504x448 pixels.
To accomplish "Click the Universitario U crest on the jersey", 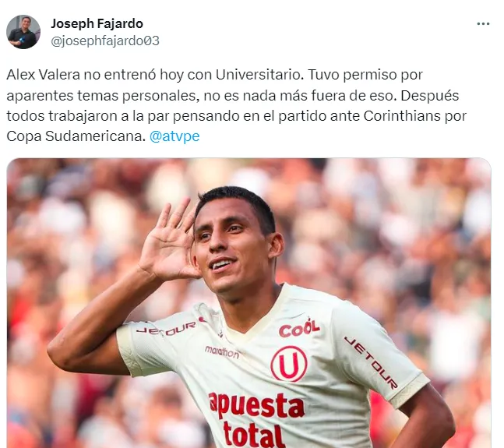I will (x=289, y=364).
